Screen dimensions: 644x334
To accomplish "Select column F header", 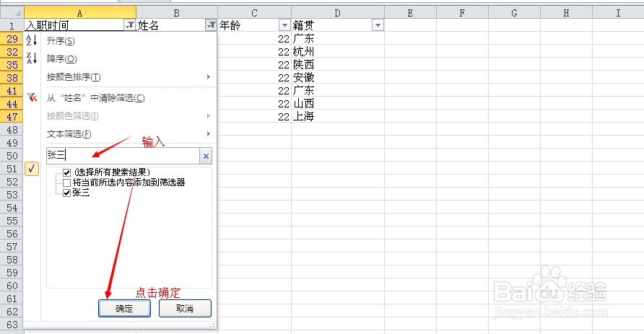I will (x=463, y=13).
